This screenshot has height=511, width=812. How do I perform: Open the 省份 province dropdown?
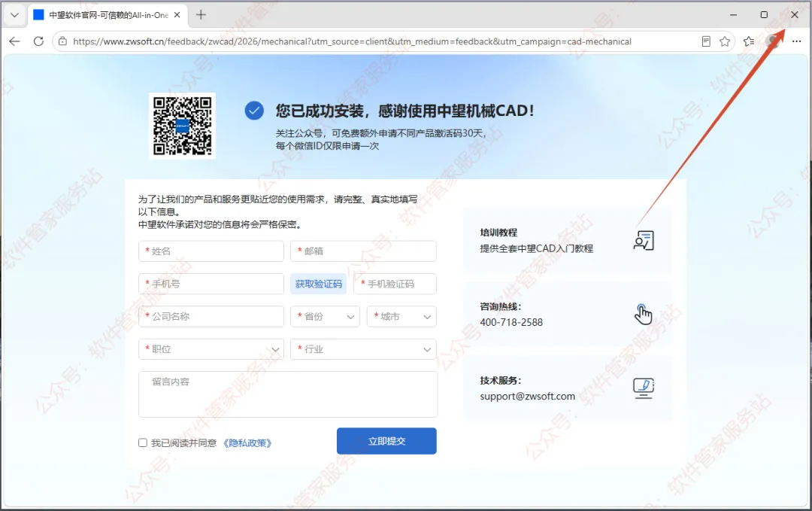(x=326, y=317)
